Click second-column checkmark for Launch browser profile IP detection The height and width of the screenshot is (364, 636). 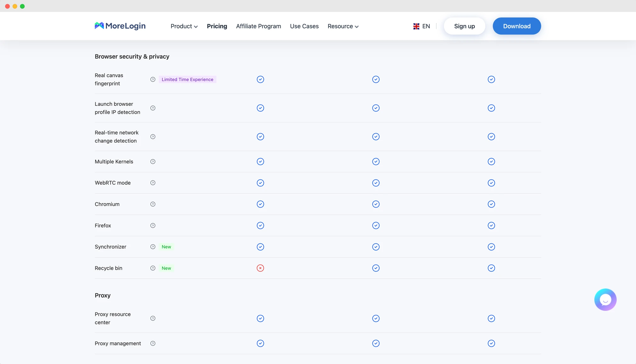376,108
